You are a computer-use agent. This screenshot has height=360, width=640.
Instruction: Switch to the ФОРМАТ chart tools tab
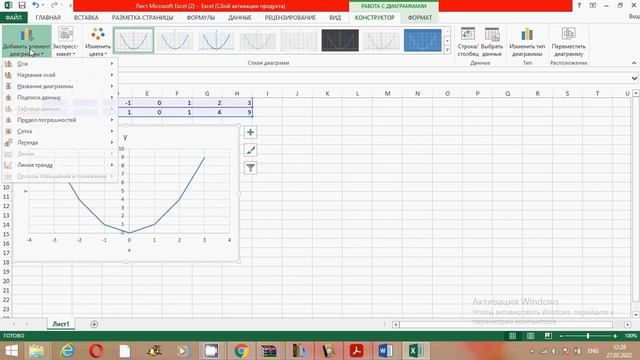pos(420,18)
